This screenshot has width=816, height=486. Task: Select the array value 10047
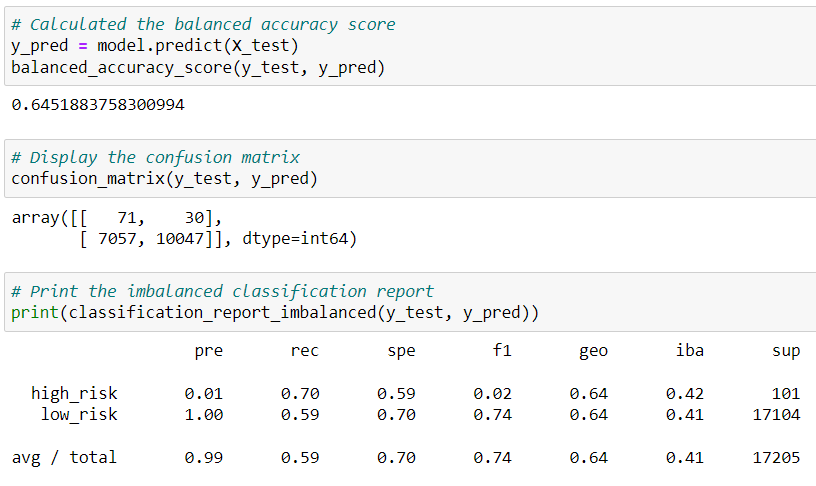click(180, 239)
